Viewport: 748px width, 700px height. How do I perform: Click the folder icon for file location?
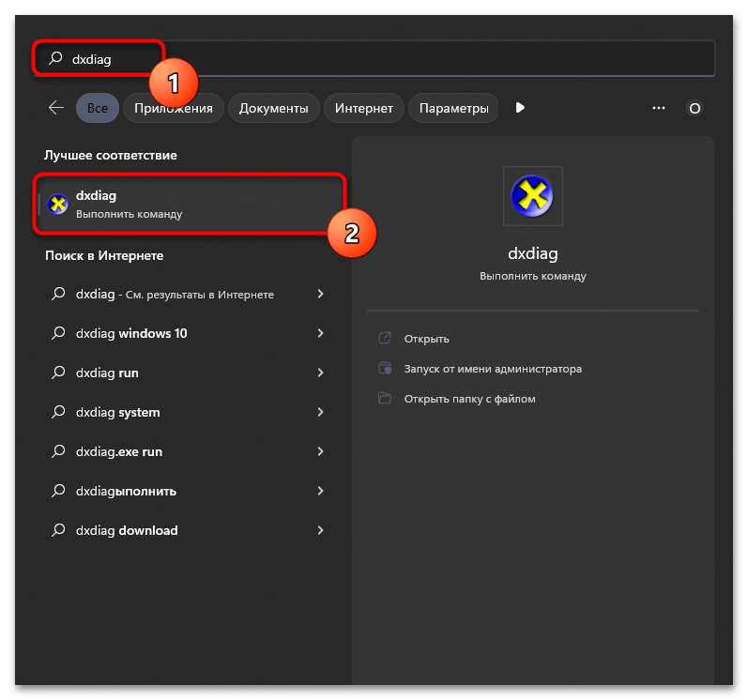click(x=385, y=398)
